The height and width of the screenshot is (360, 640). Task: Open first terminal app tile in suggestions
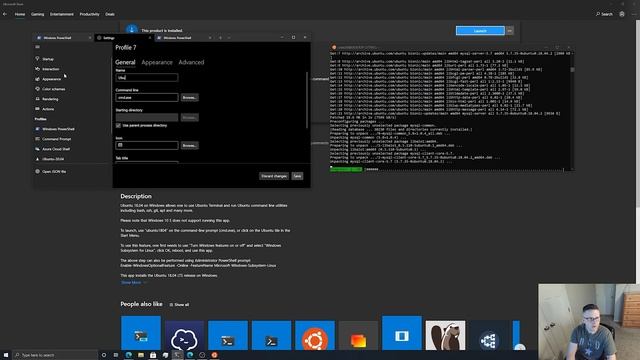click(141, 333)
